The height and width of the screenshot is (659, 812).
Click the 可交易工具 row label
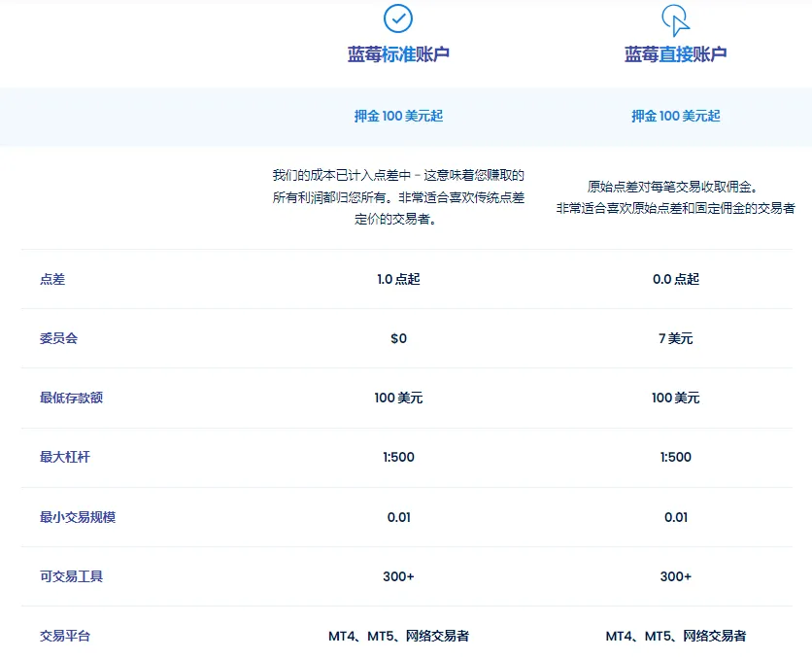coord(72,576)
